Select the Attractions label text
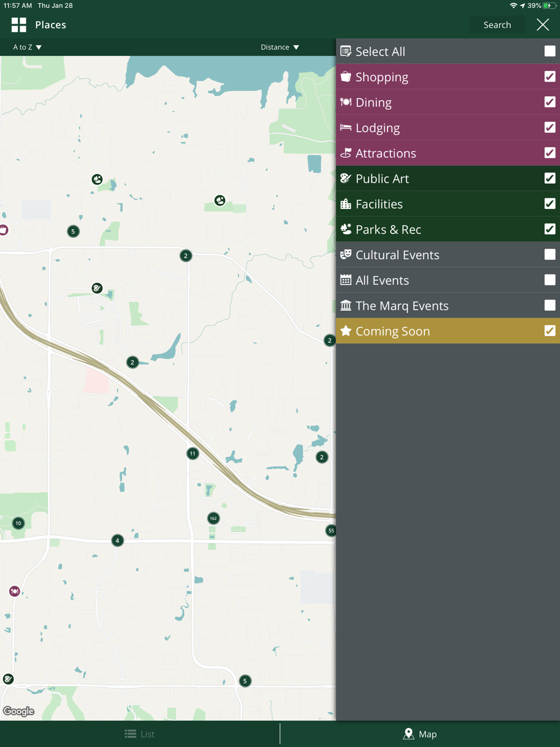This screenshot has height=747, width=560. point(386,153)
